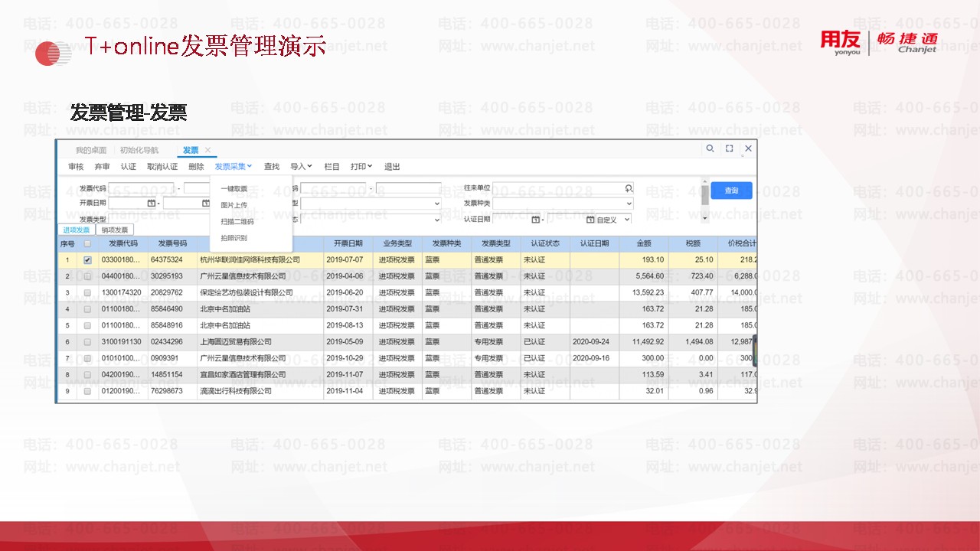Select the 发票 tab
This screenshot has height=551, width=980.
pos(191,150)
